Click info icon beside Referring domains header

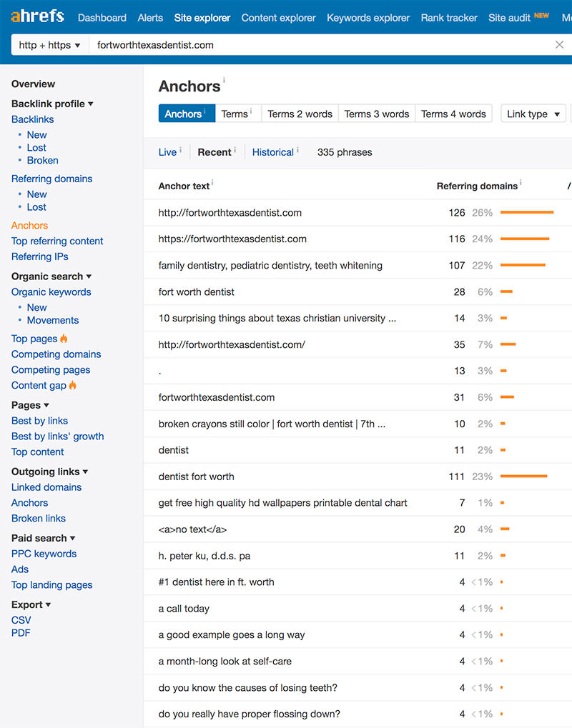pyautogui.click(x=521, y=182)
